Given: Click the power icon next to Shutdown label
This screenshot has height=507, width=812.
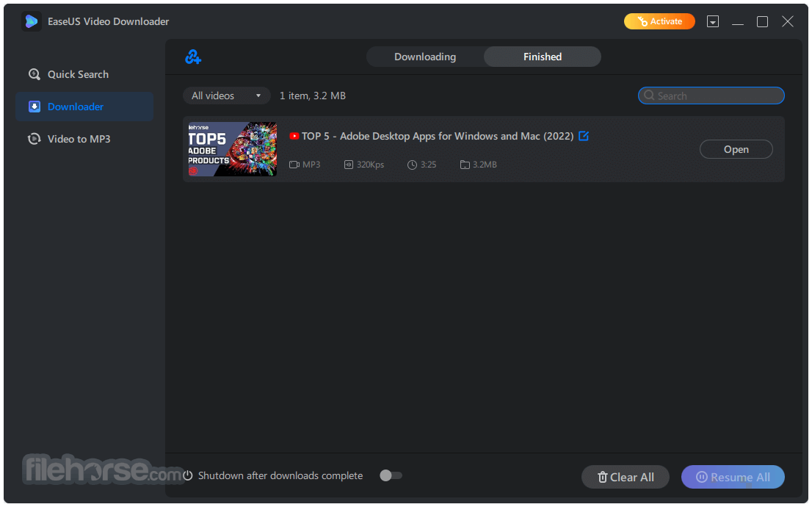Looking at the screenshot, I should point(187,475).
